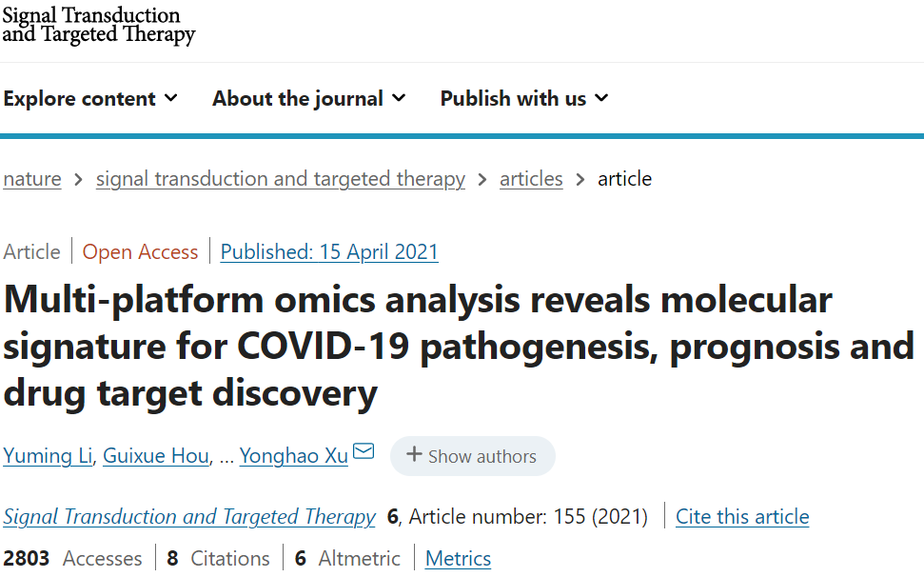Click the Yonghao Xu author name

[293, 455]
